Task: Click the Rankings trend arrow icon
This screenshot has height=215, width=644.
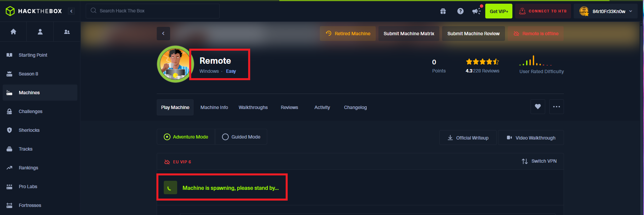Action: [9, 168]
